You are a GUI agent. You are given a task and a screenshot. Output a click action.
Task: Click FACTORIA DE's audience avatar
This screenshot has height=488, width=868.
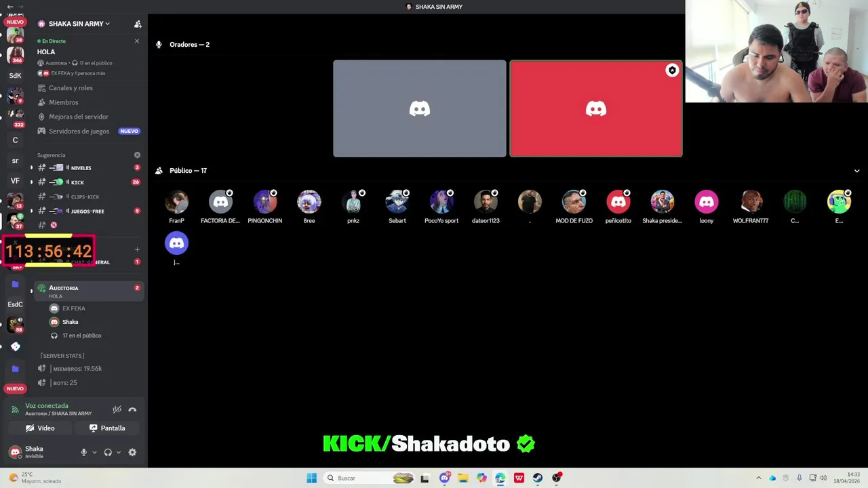click(x=220, y=202)
